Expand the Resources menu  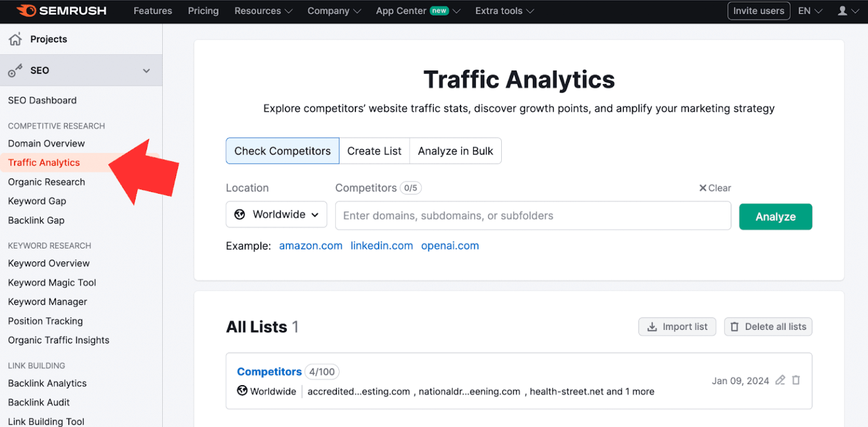263,11
